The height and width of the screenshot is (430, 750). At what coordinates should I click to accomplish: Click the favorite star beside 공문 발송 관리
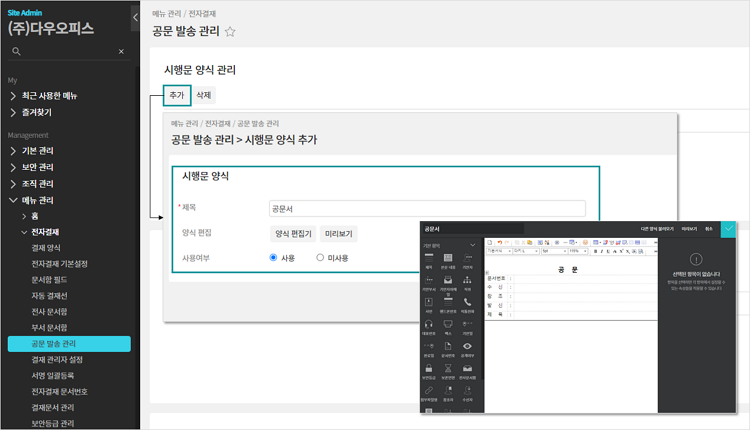click(230, 32)
